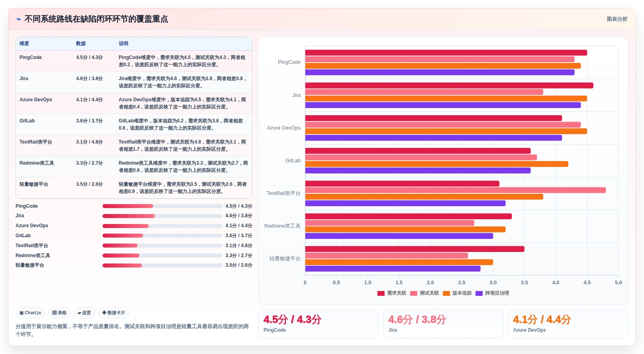The image size is (644, 354).
Task: Click the Jira score card
Action: [443, 324]
